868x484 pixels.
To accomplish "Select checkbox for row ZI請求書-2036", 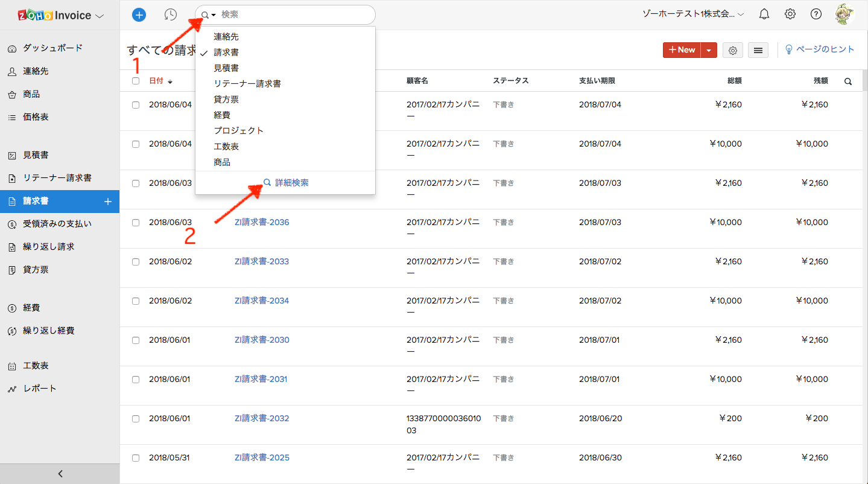I will (136, 223).
